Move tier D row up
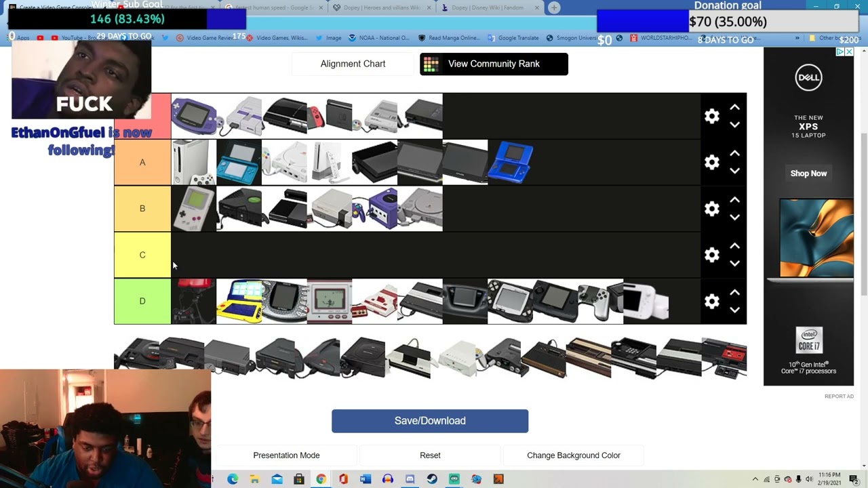Image resolution: width=868 pixels, height=488 pixels. coord(734,292)
